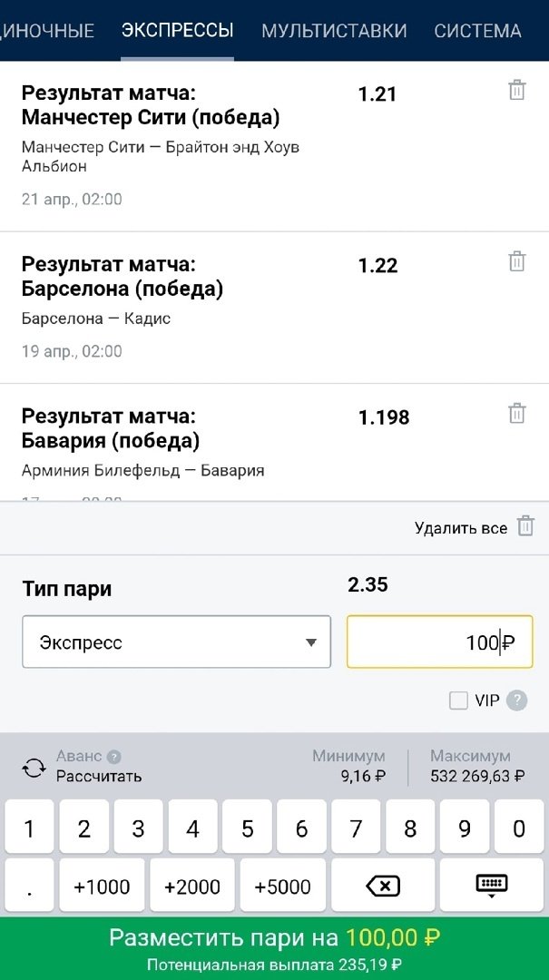Delete the Manchester City bet with trash icon
The height and width of the screenshot is (980, 549).
click(516, 90)
